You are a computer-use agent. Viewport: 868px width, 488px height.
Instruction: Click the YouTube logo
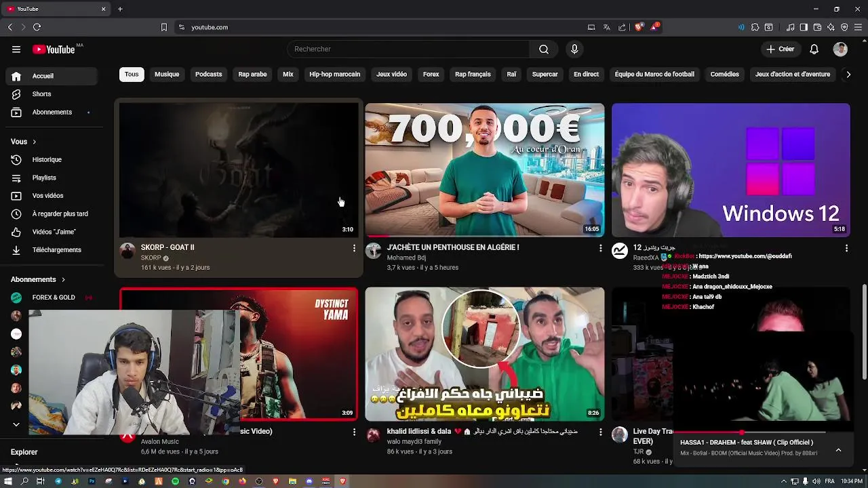click(x=54, y=49)
